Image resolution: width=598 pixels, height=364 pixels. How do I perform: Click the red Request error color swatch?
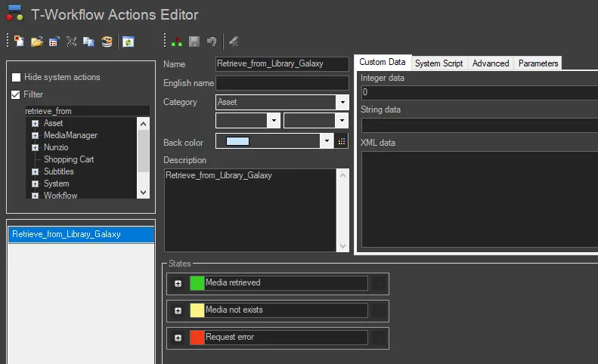pyautogui.click(x=197, y=338)
